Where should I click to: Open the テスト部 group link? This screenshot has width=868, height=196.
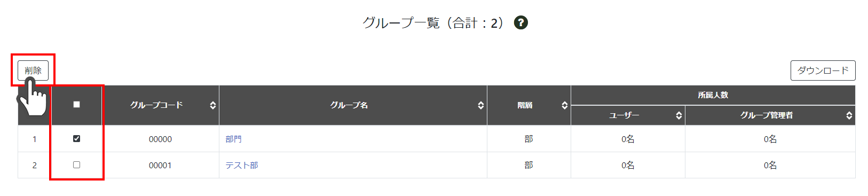pos(241,165)
